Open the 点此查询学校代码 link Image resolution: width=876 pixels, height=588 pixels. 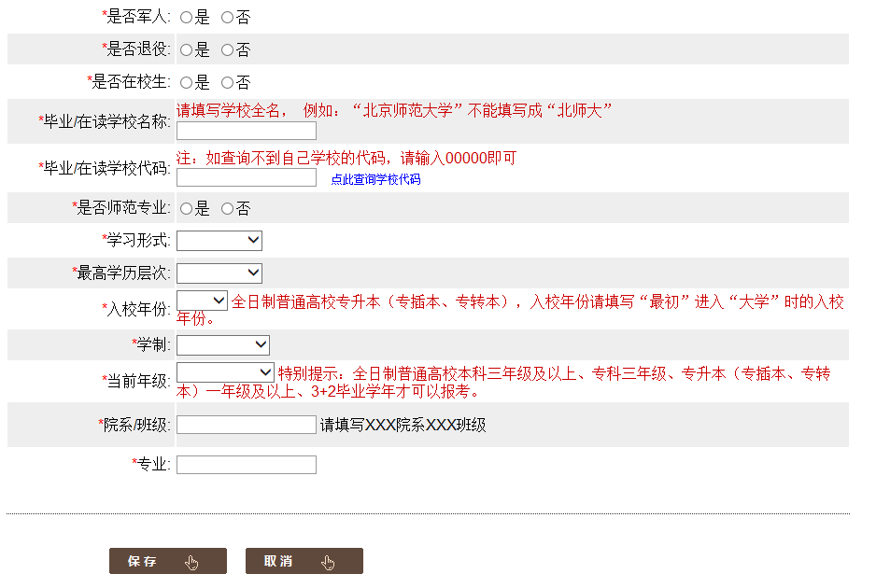pyautogui.click(x=378, y=179)
